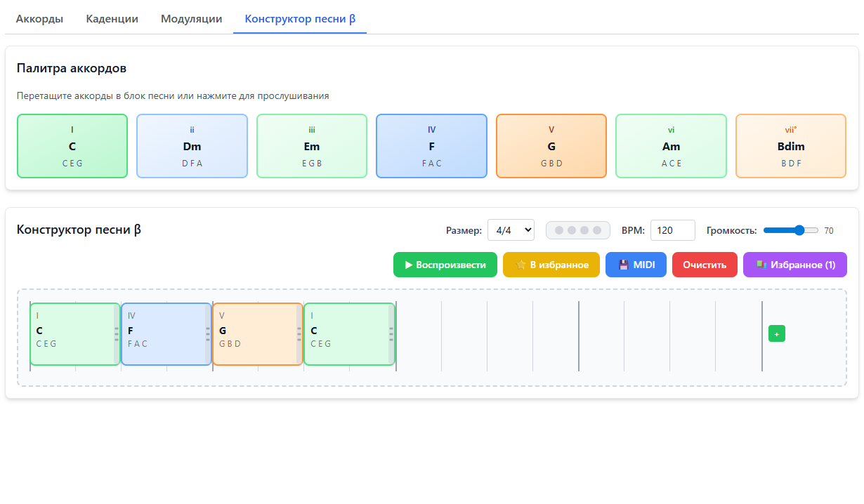Viewport: 864px width, 504px height.
Task: Open the time signature 4/4 dropdown
Action: pos(511,230)
